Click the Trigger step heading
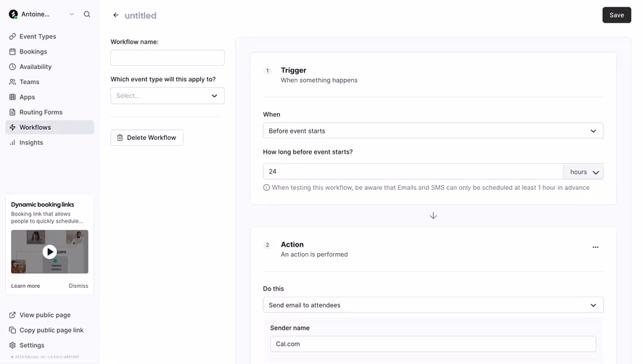The image size is (642, 364). pos(294,70)
